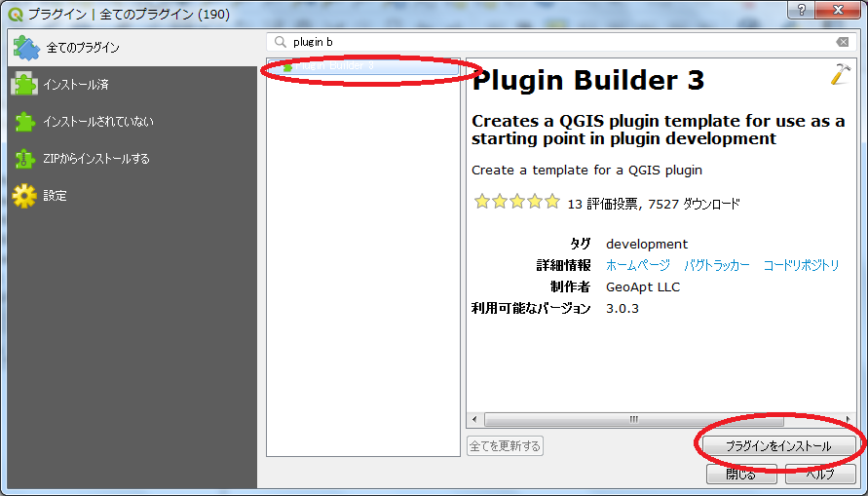Click the ヘルプ button
Image resolution: width=868 pixels, height=496 pixels.
[x=820, y=475]
